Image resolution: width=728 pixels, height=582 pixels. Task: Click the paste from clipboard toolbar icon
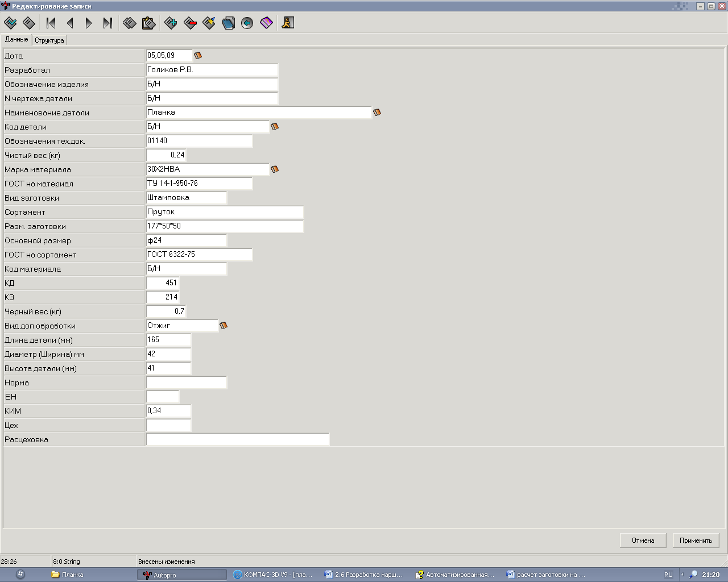[x=148, y=23]
